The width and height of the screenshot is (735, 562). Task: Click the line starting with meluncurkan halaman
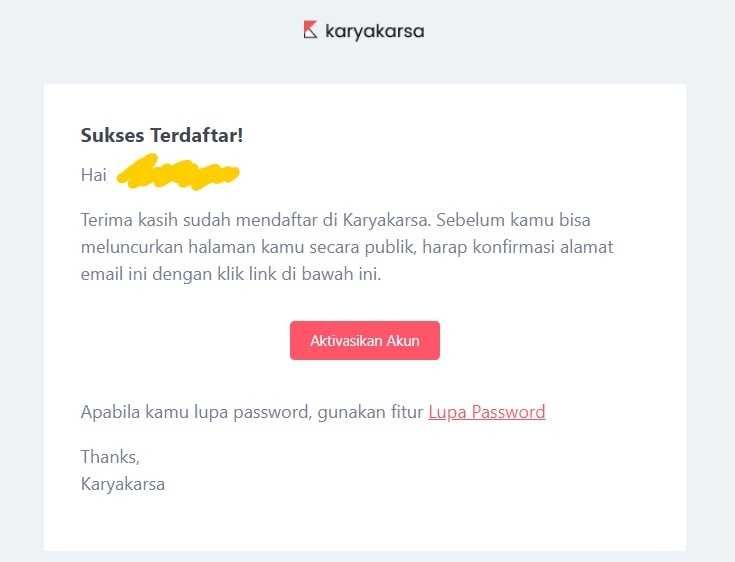point(347,247)
